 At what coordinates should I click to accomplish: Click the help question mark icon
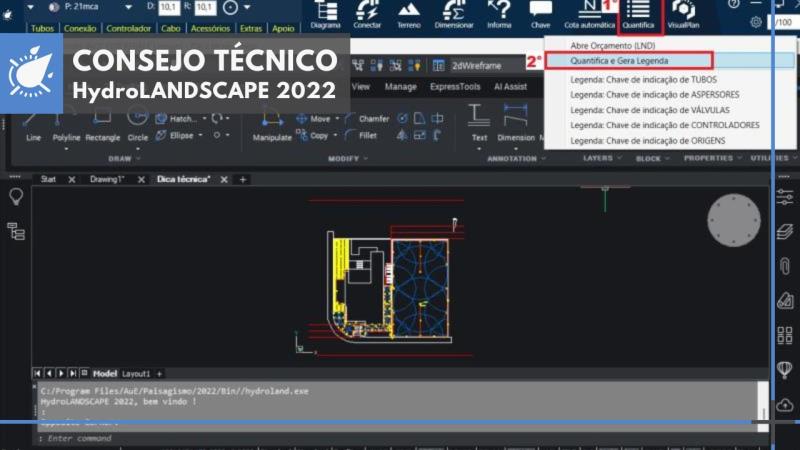(x=734, y=4)
